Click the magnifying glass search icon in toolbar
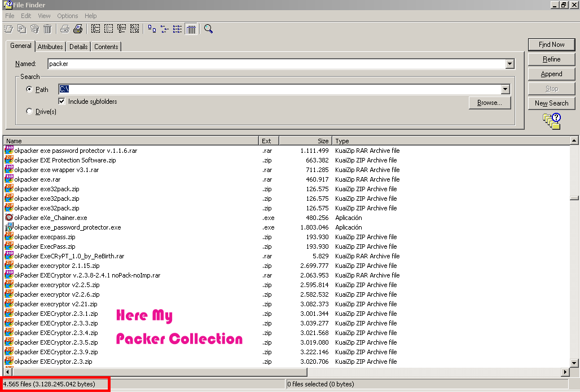580x392 pixels. [208, 29]
